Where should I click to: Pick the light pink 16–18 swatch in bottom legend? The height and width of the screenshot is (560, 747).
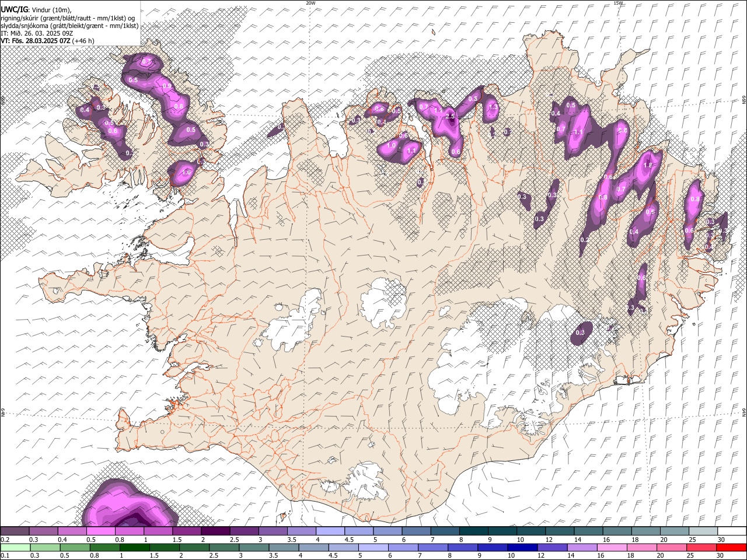tap(612, 548)
